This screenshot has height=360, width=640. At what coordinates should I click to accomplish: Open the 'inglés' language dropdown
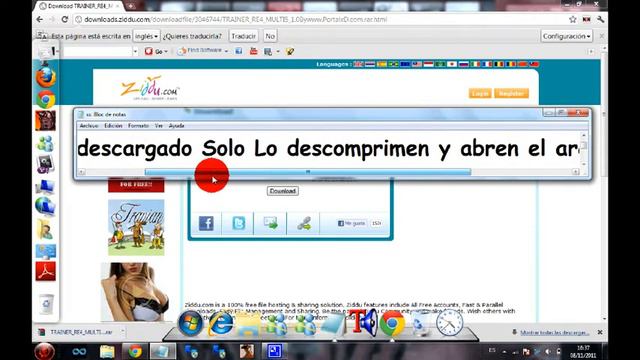click(147, 36)
